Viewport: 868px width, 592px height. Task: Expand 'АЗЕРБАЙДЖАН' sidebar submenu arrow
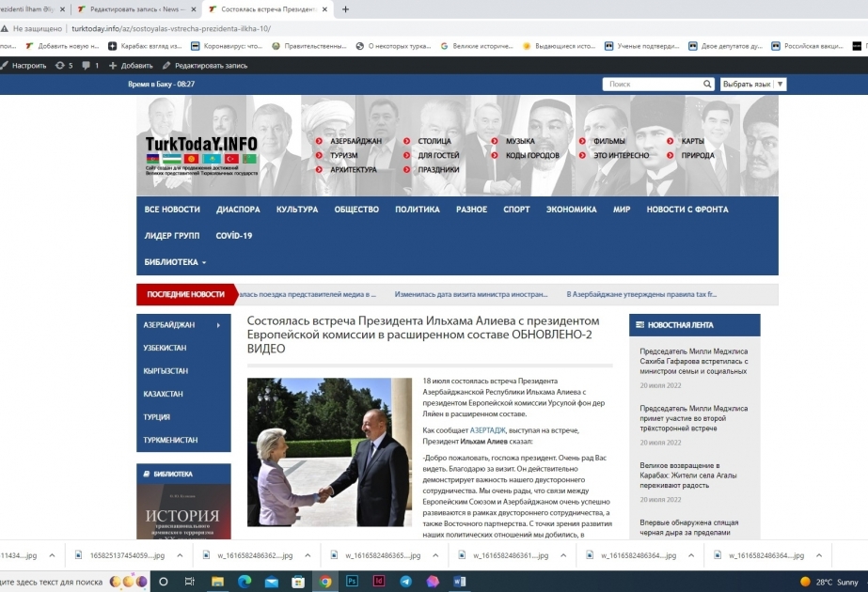point(218,325)
